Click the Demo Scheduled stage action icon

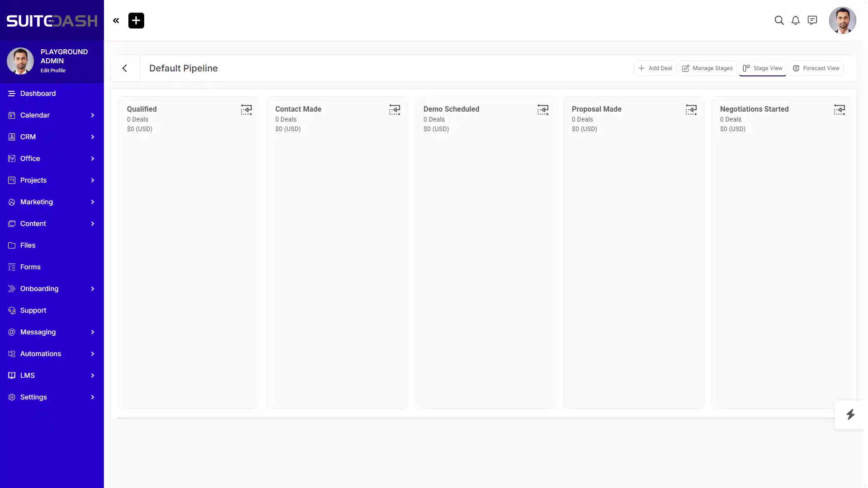click(543, 110)
